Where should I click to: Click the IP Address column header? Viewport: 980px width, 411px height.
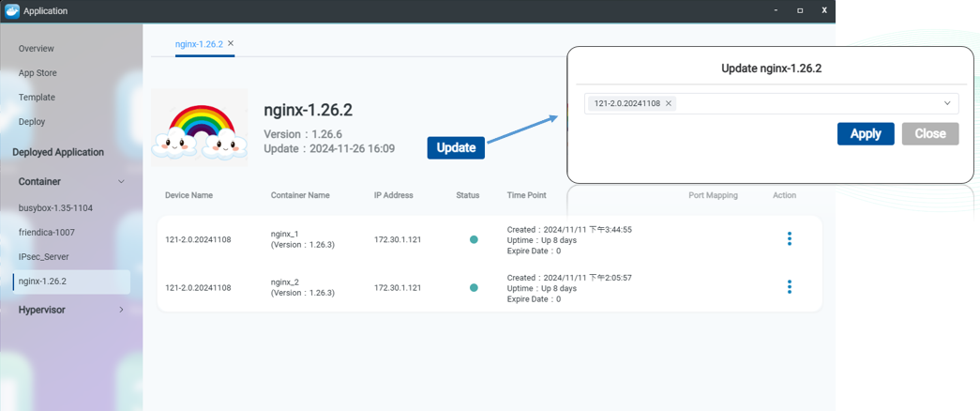(394, 195)
